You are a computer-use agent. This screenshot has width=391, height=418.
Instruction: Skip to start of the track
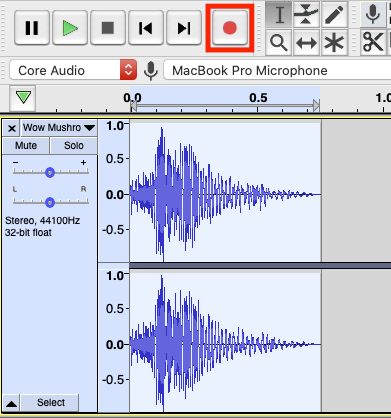point(146,28)
